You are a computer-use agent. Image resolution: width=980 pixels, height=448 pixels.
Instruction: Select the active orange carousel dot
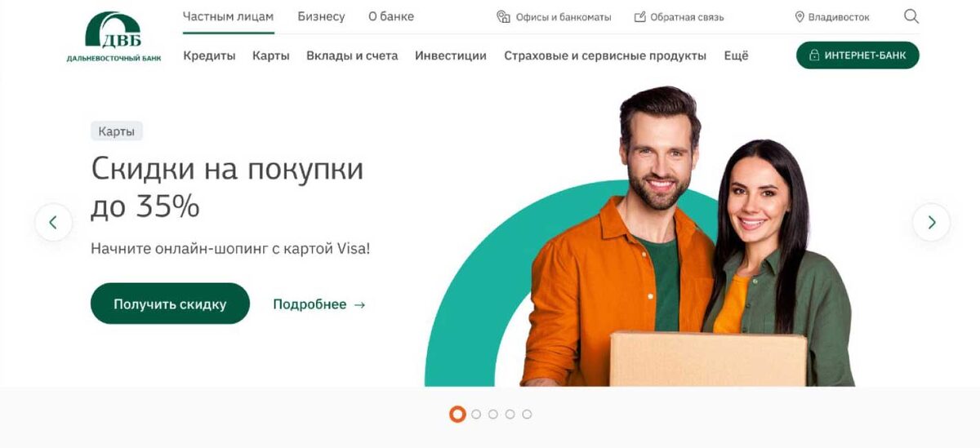tap(457, 415)
